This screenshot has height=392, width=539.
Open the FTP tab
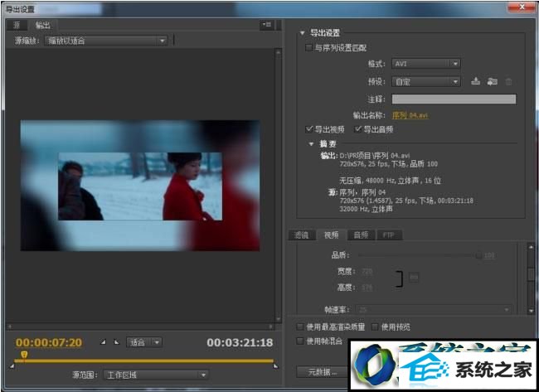(388, 235)
